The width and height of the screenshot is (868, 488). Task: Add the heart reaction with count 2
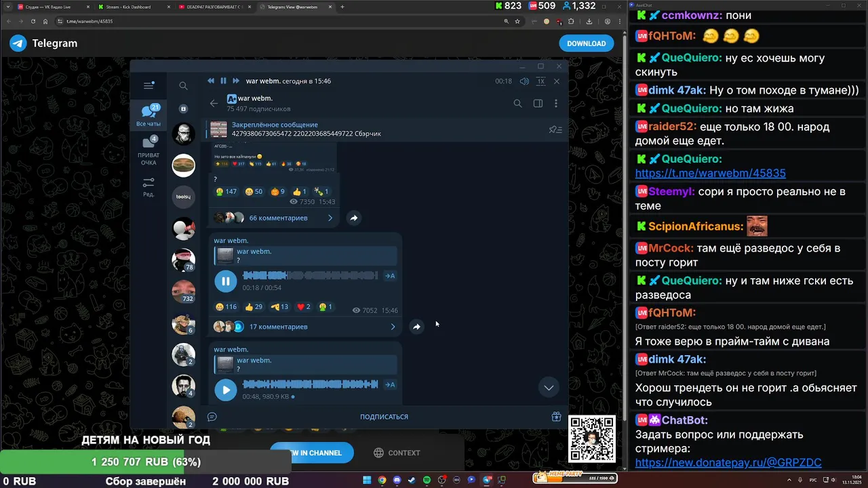304,307
